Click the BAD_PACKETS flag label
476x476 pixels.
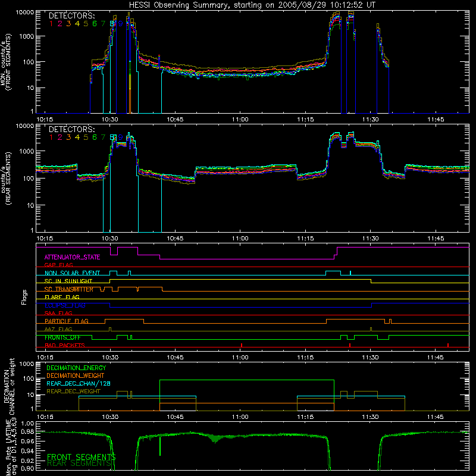point(65,345)
